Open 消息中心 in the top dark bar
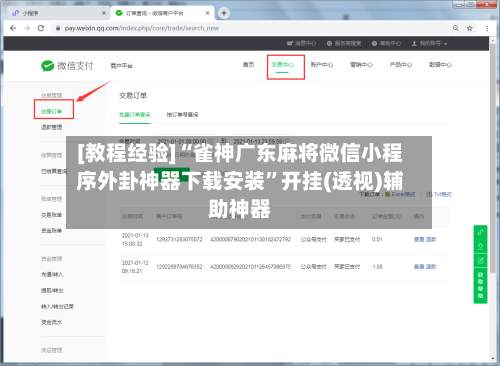The image size is (500, 366). click(x=302, y=43)
